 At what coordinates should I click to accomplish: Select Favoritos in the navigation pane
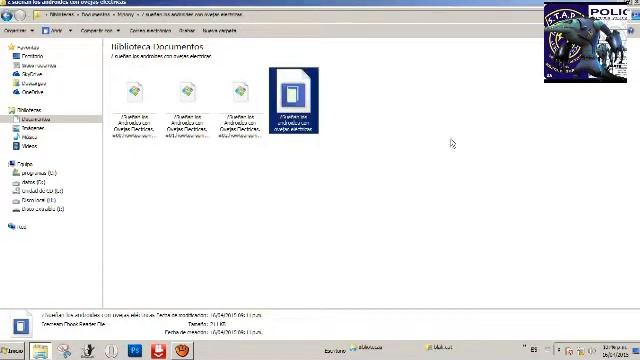point(24,47)
